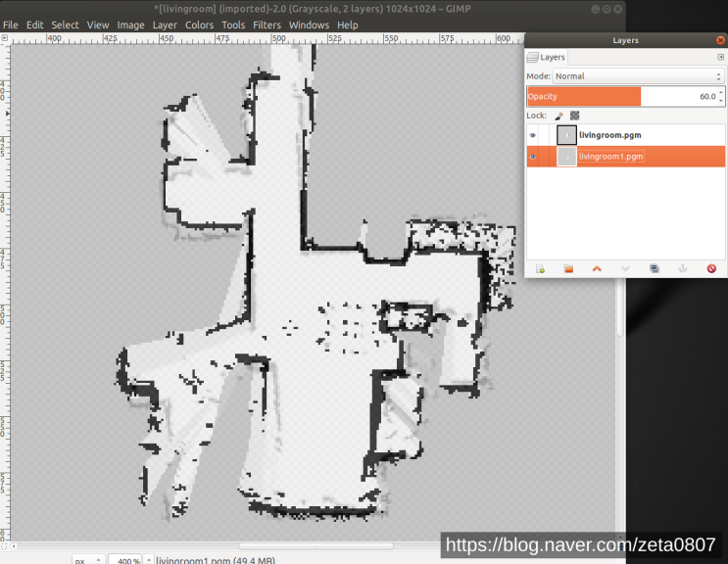
Task: Open the Help menu
Action: 347,25
